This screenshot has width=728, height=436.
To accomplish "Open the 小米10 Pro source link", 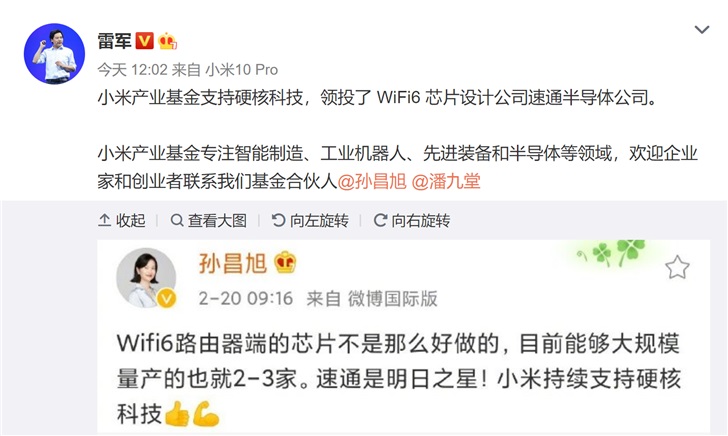I will tap(241, 70).
